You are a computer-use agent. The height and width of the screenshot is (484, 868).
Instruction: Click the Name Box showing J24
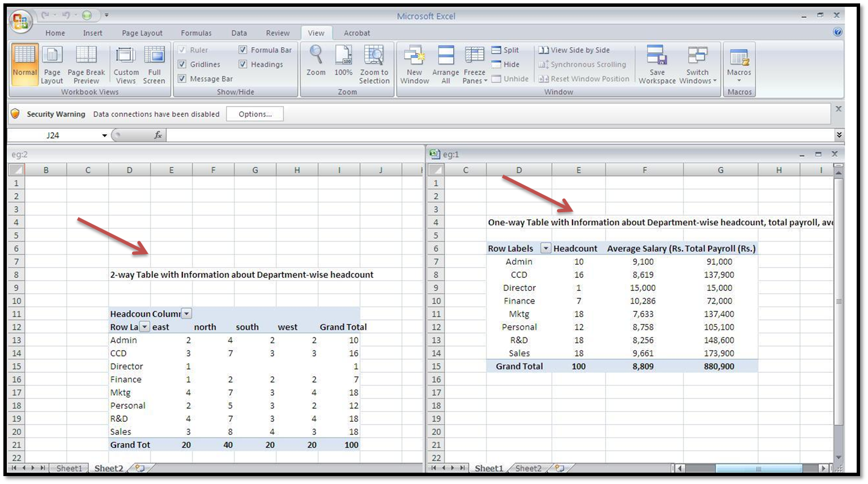pyautogui.click(x=54, y=135)
